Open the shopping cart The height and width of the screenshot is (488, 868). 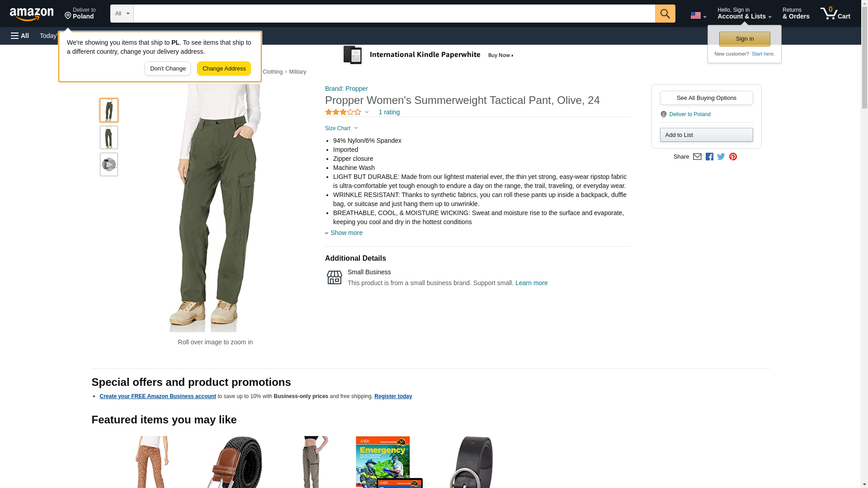(x=835, y=14)
